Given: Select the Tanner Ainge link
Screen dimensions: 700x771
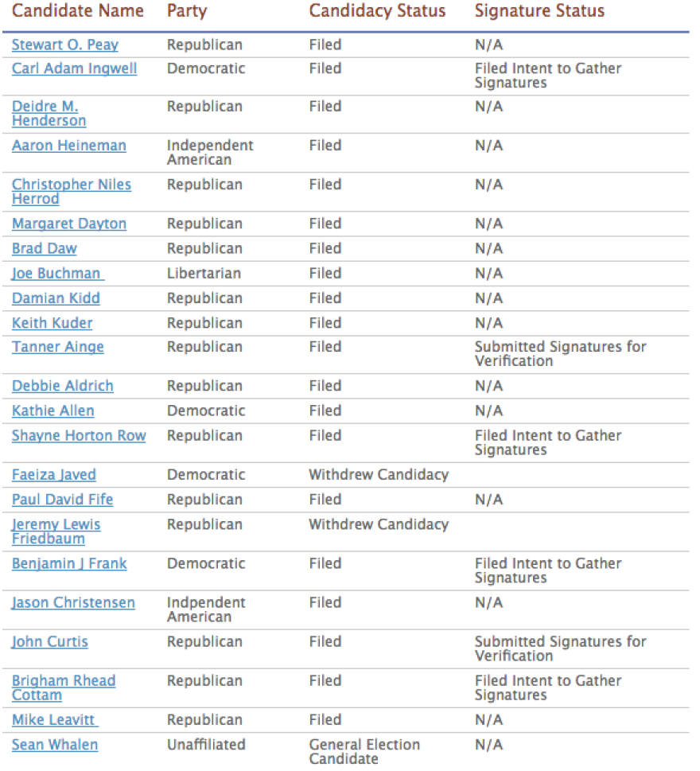Looking at the screenshot, I should [x=57, y=347].
